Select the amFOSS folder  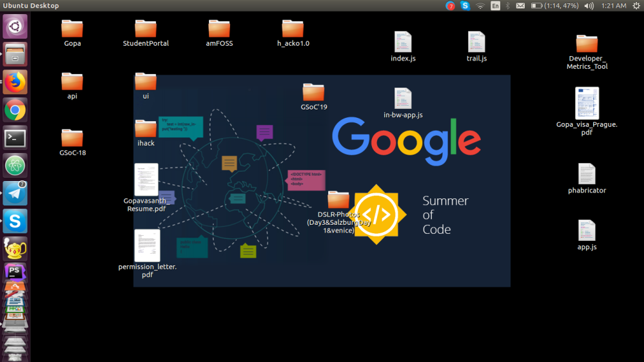tap(219, 33)
